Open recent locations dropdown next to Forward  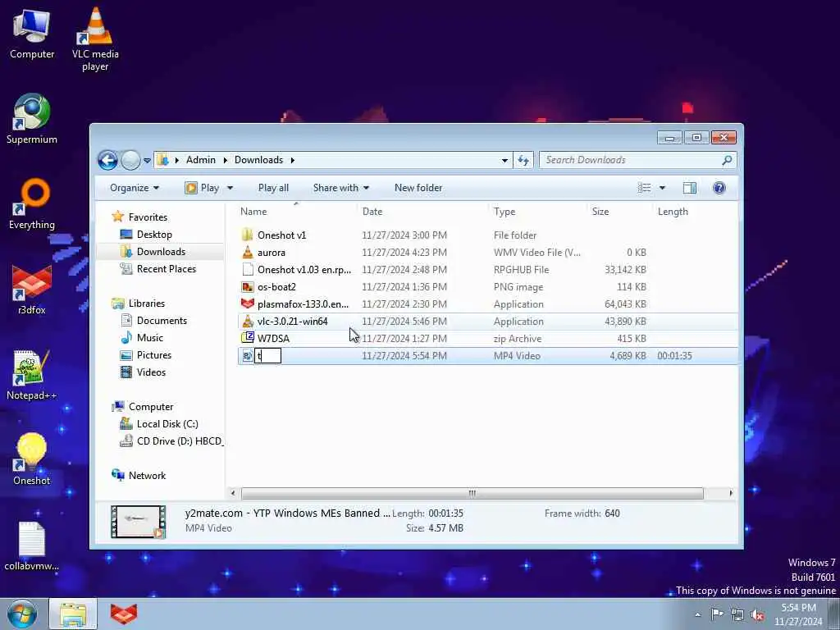(x=147, y=160)
